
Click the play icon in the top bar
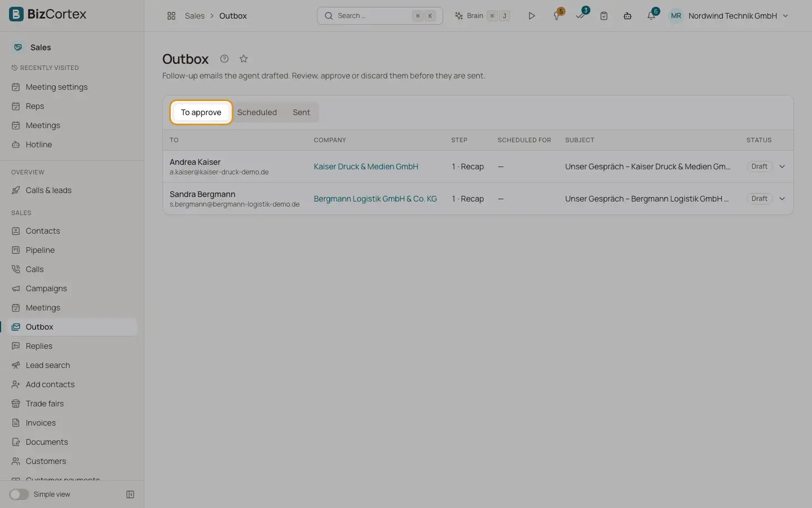point(531,16)
